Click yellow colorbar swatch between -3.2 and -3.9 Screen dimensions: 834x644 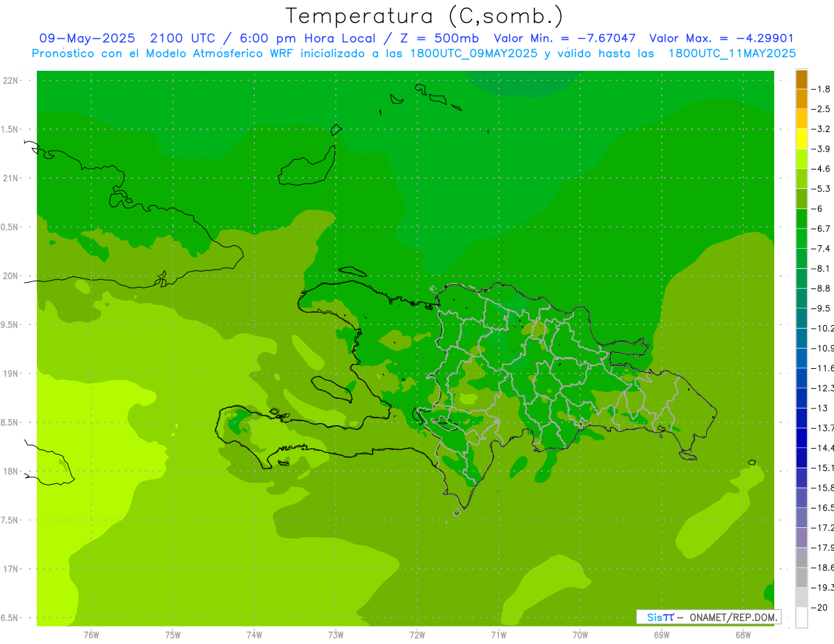(801, 139)
